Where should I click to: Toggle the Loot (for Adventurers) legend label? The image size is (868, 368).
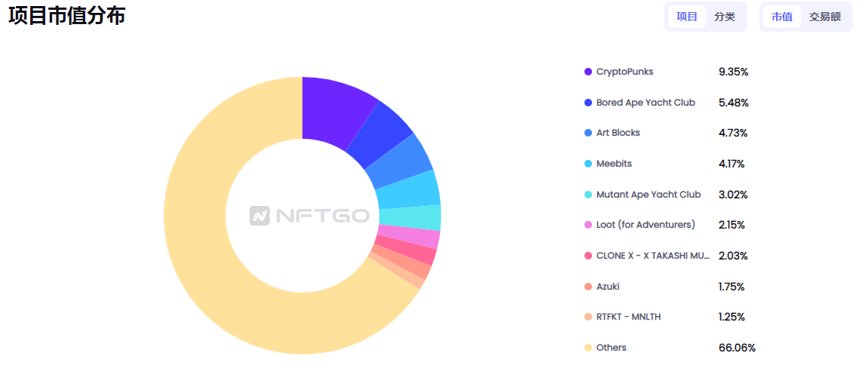pyautogui.click(x=646, y=225)
